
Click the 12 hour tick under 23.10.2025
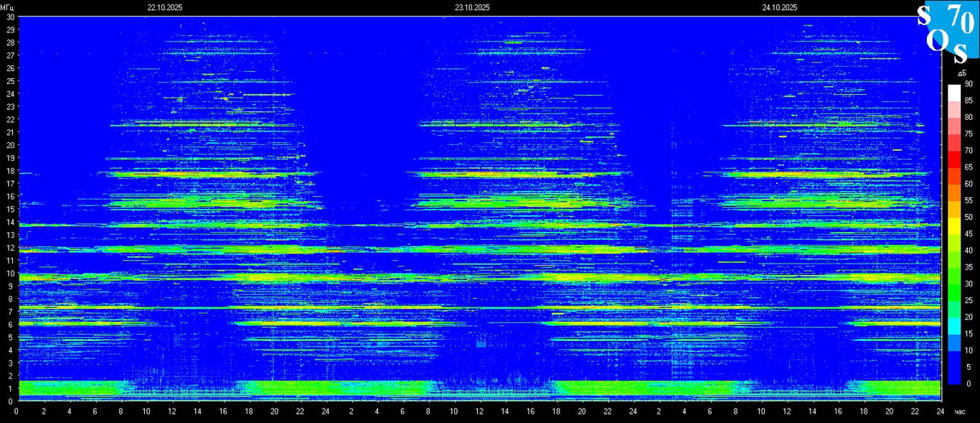479,412
